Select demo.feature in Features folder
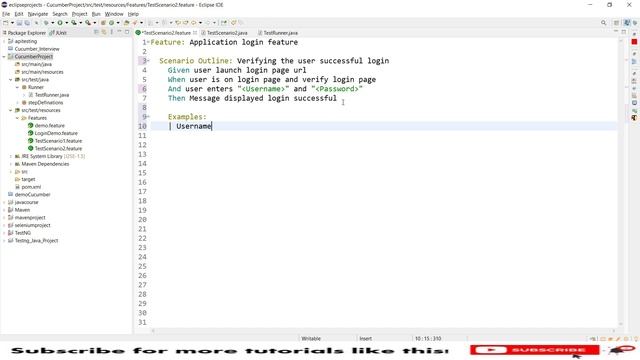Screen dimensions: 640x360 click(50, 126)
